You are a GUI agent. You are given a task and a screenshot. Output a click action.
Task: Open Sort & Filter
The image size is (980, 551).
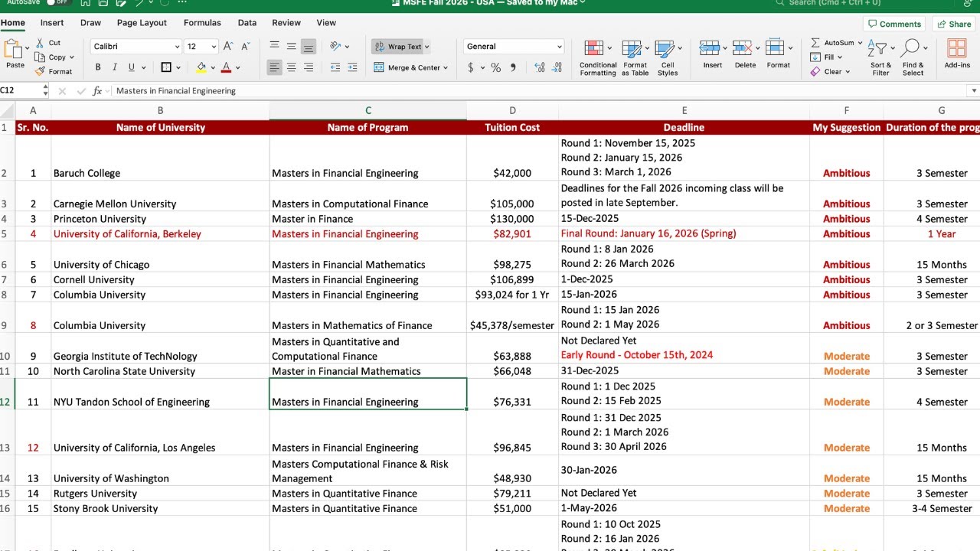(x=880, y=58)
